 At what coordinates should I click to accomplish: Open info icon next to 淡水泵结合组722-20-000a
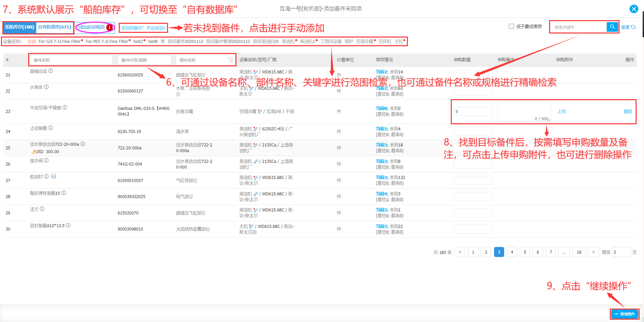click(83, 144)
